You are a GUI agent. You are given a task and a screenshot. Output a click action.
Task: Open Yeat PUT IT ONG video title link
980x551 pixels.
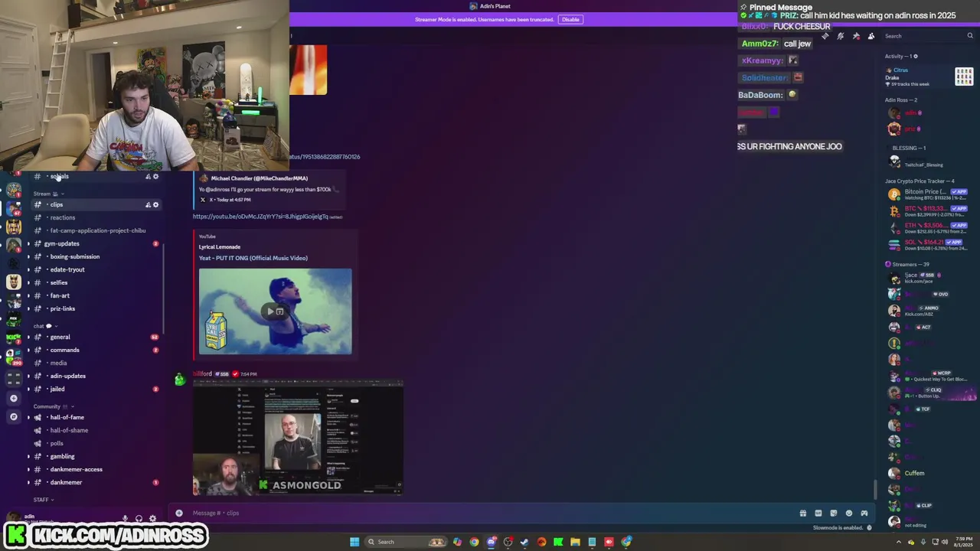tap(253, 258)
